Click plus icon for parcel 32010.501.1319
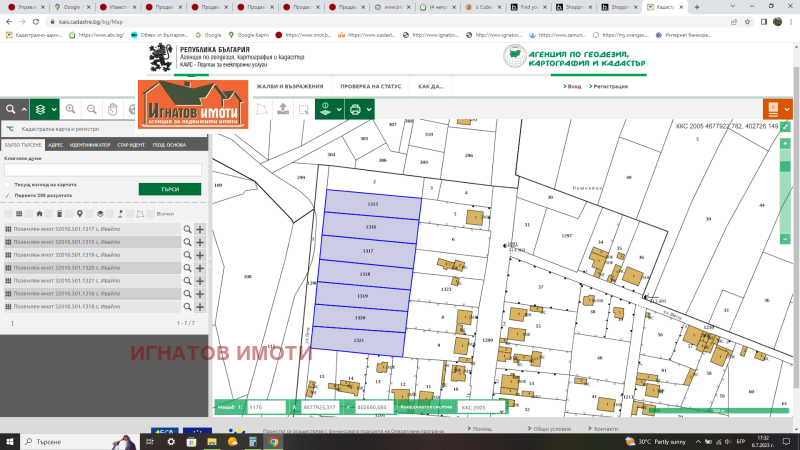This screenshot has width=800, height=450. [200, 255]
